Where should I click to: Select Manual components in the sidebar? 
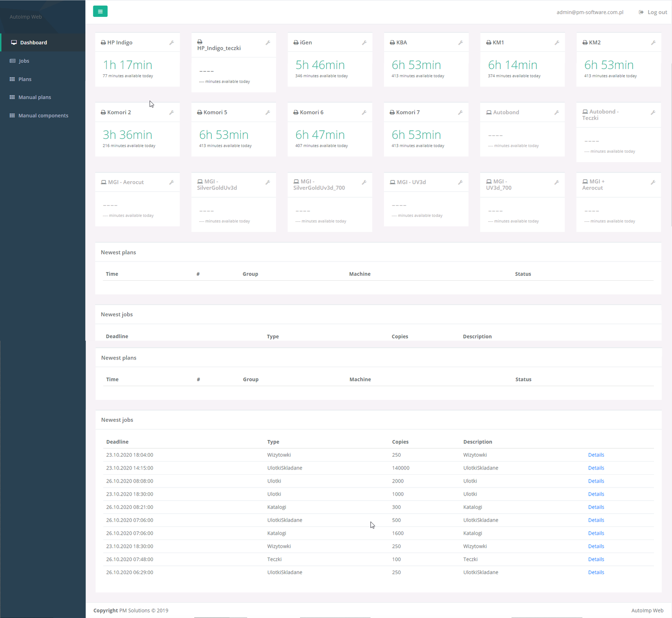[43, 116]
